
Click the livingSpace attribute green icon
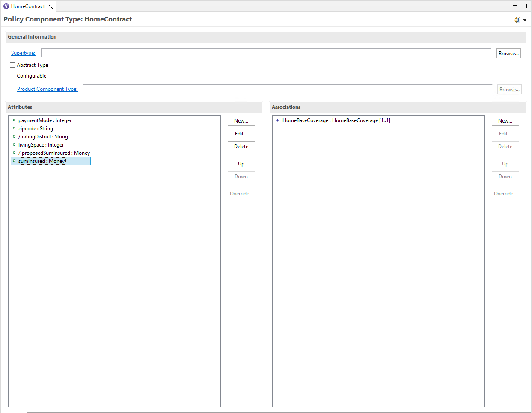[14, 145]
